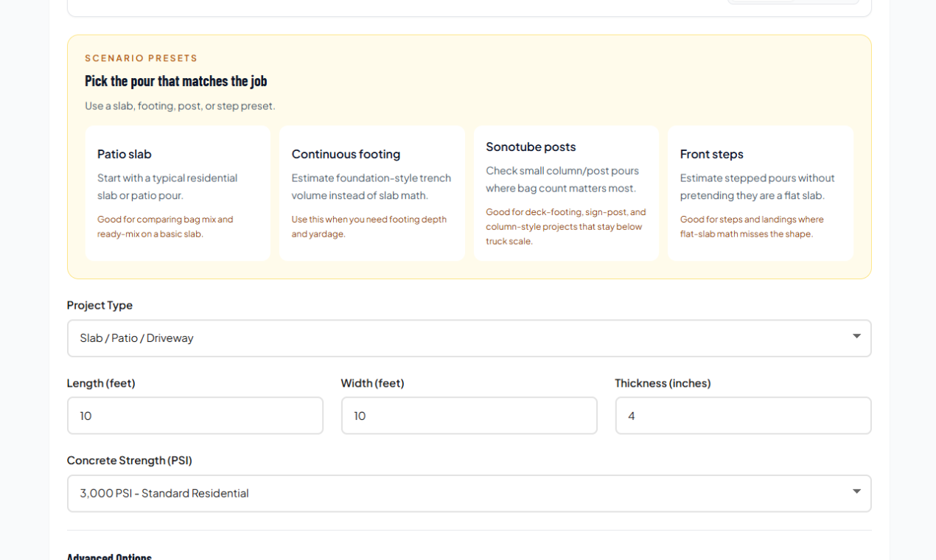Viewport: 936px width, 560px height.
Task: Click the Pick the pour heading
Action: coord(177,81)
